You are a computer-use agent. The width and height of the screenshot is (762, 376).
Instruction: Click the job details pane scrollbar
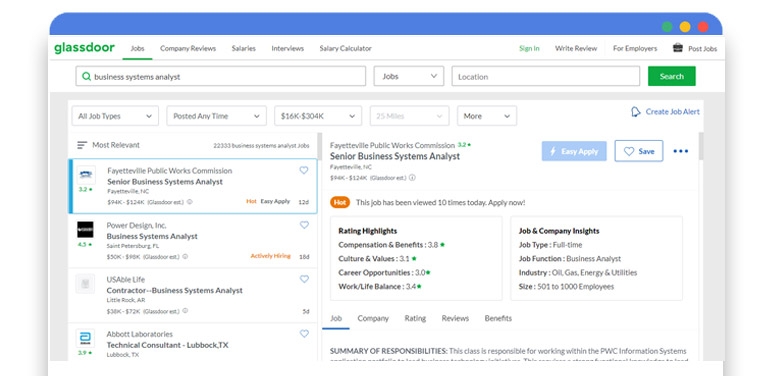[701, 146]
